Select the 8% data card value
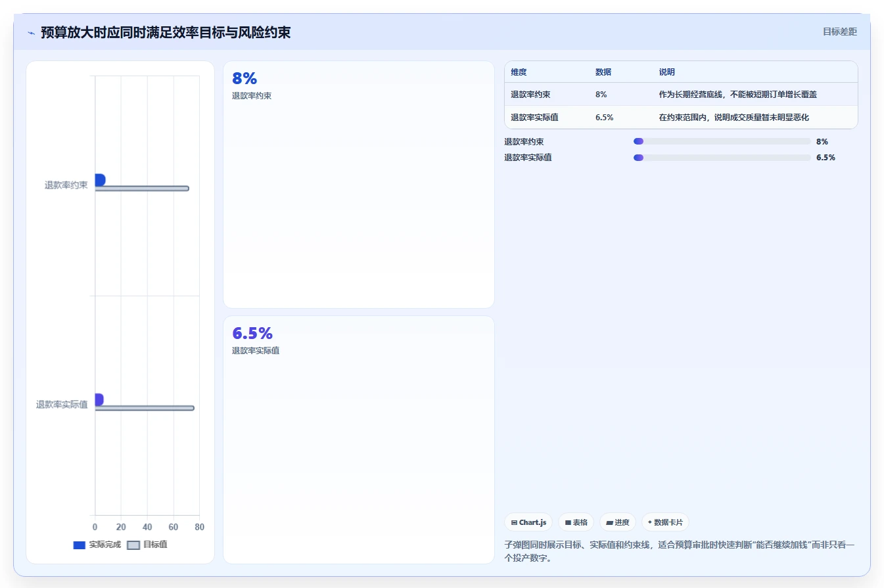884x588 pixels. click(x=244, y=79)
